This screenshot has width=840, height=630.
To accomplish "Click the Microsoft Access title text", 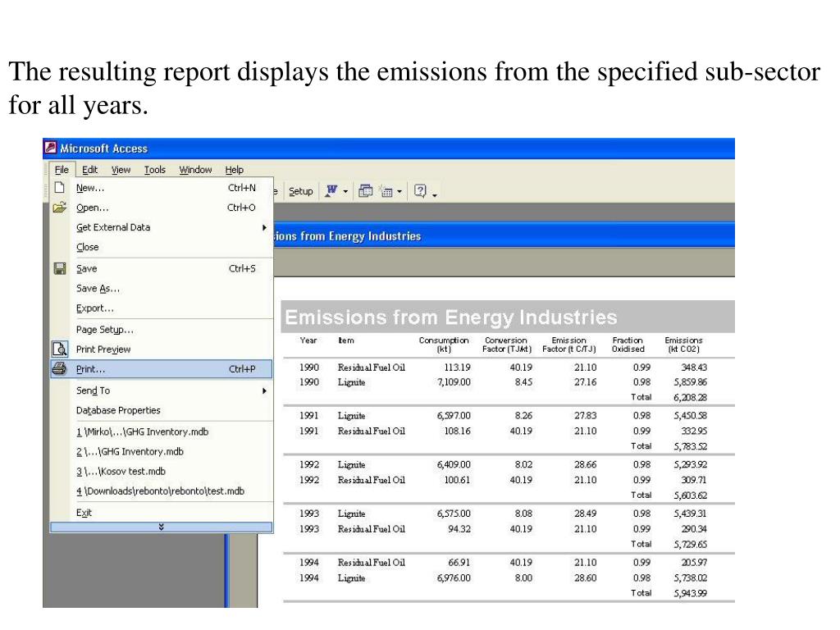I will (103, 148).
